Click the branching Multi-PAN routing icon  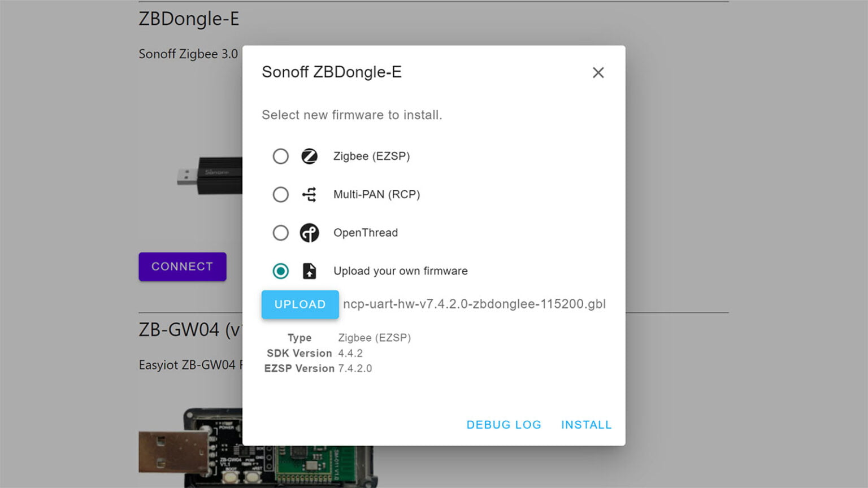[310, 194]
